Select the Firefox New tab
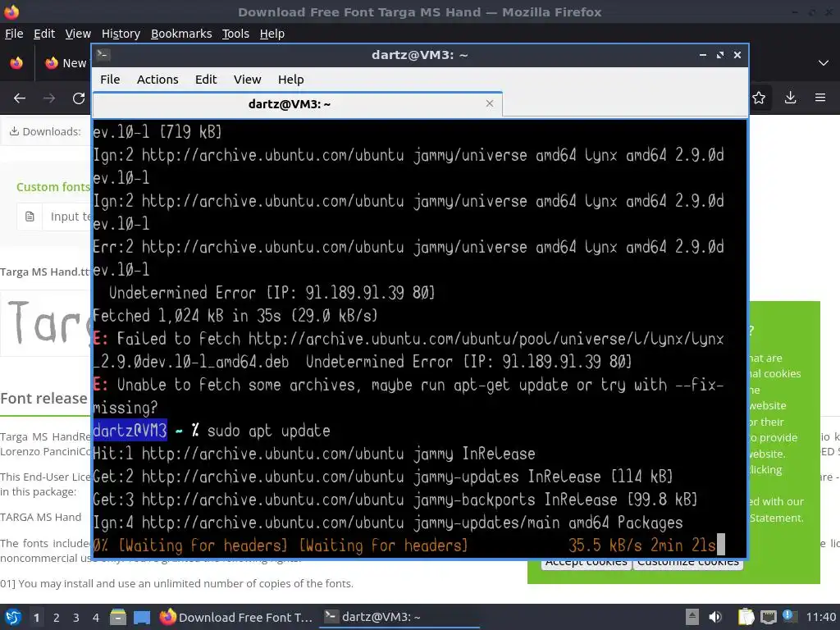 point(66,63)
